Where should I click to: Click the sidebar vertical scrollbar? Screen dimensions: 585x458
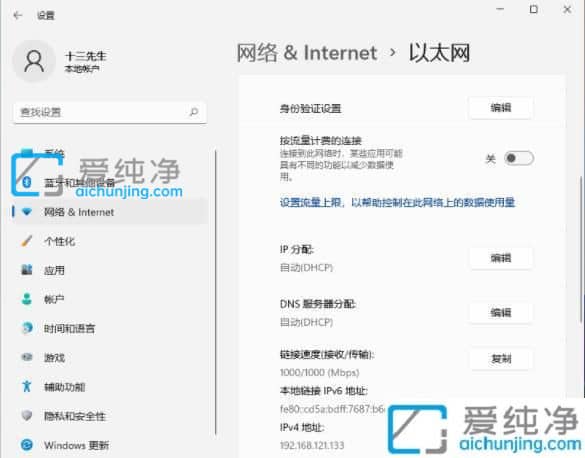tap(216, 293)
